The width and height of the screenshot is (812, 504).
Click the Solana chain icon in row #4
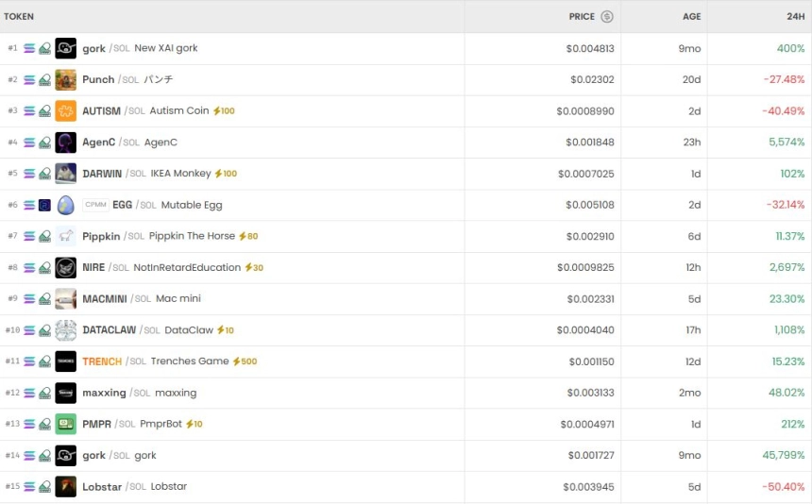click(x=29, y=143)
